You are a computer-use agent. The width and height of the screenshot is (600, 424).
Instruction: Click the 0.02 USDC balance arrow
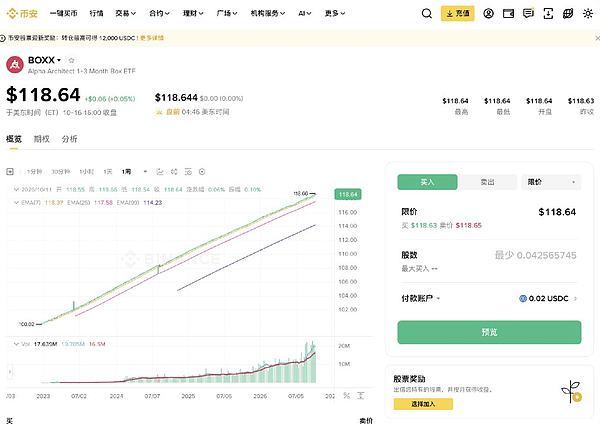pyautogui.click(x=575, y=298)
